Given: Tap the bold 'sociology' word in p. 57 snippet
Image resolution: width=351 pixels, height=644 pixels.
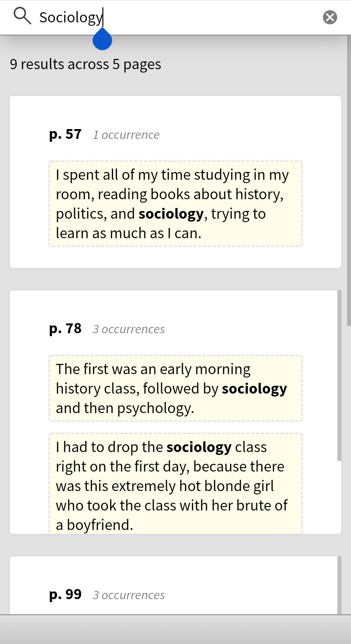Looking at the screenshot, I should [171, 214].
